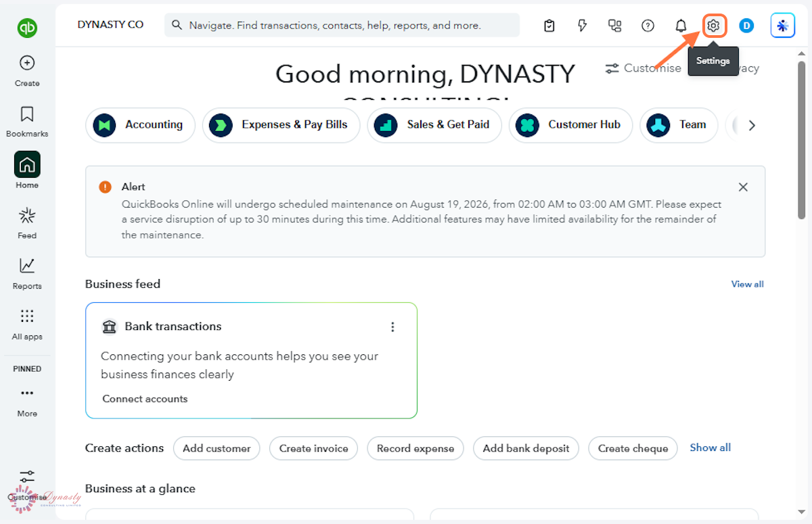Go to Home in the sidebar
This screenshot has width=812, height=524.
click(x=27, y=170)
